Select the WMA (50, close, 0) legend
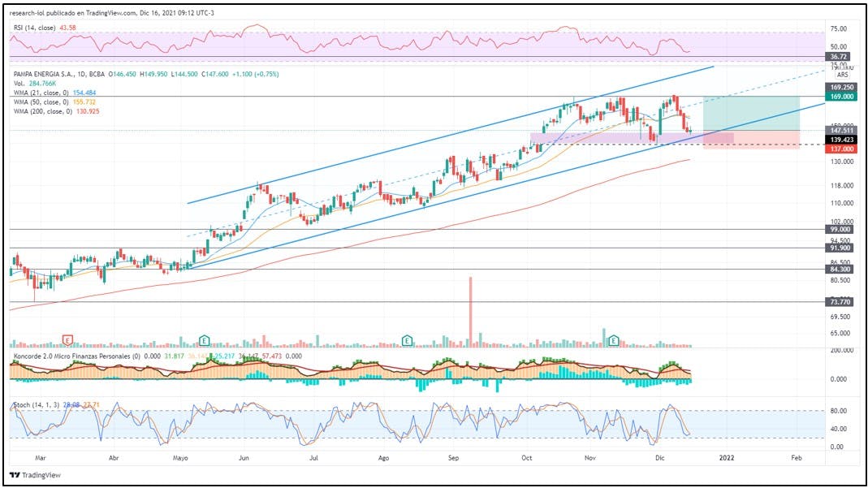Viewport: 868px width, 488px height. pos(54,102)
